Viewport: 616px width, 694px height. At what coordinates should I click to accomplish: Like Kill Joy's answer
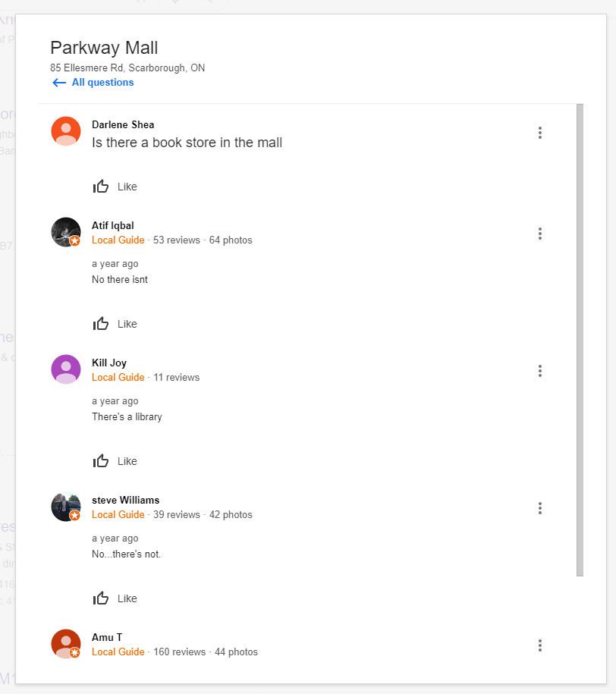click(x=115, y=461)
